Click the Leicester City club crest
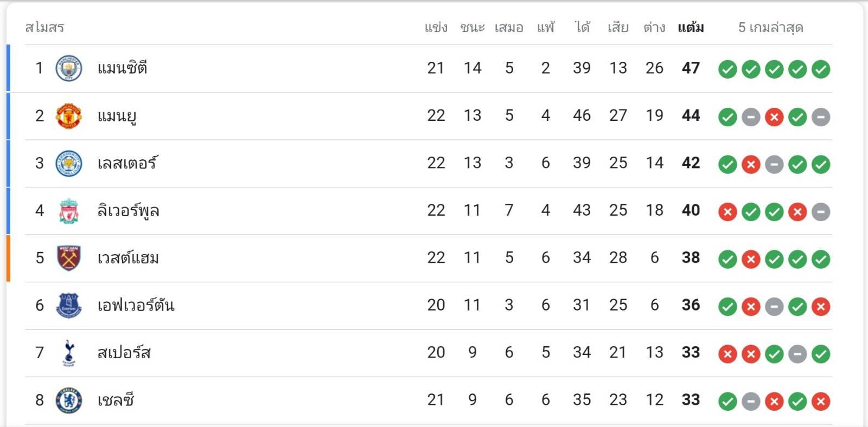Image resolution: width=868 pixels, height=427 pixels. click(69, 163)
